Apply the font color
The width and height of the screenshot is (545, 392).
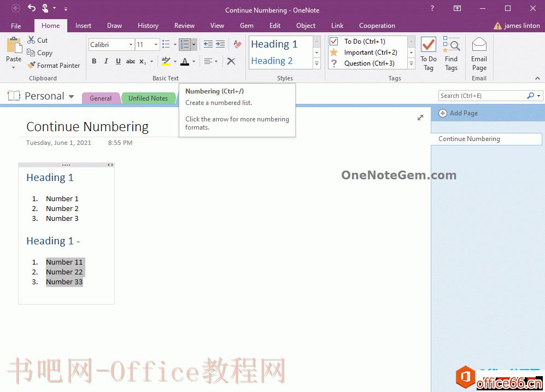[x=185, y=62]
